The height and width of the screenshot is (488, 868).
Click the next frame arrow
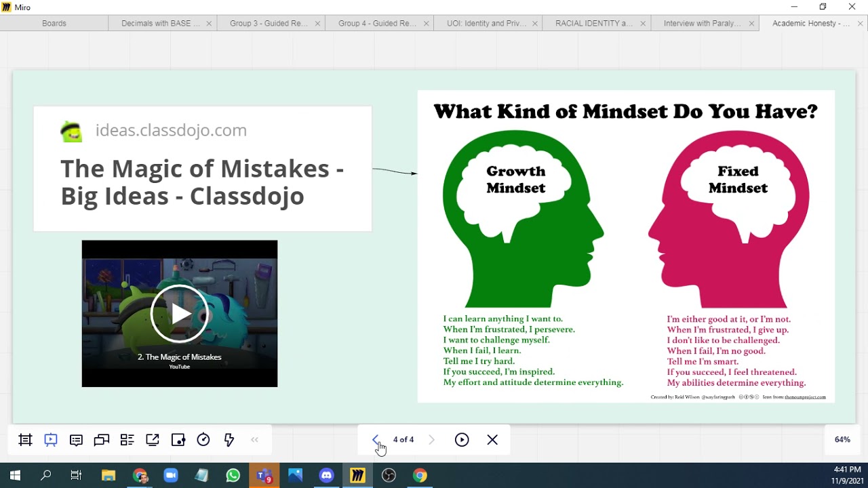coord(431,440)
